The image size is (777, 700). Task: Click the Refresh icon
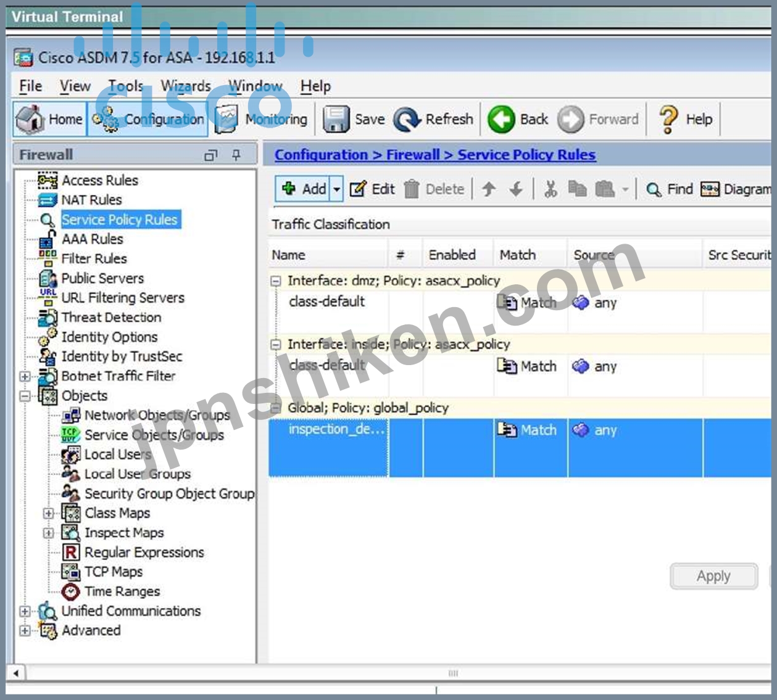407,119
